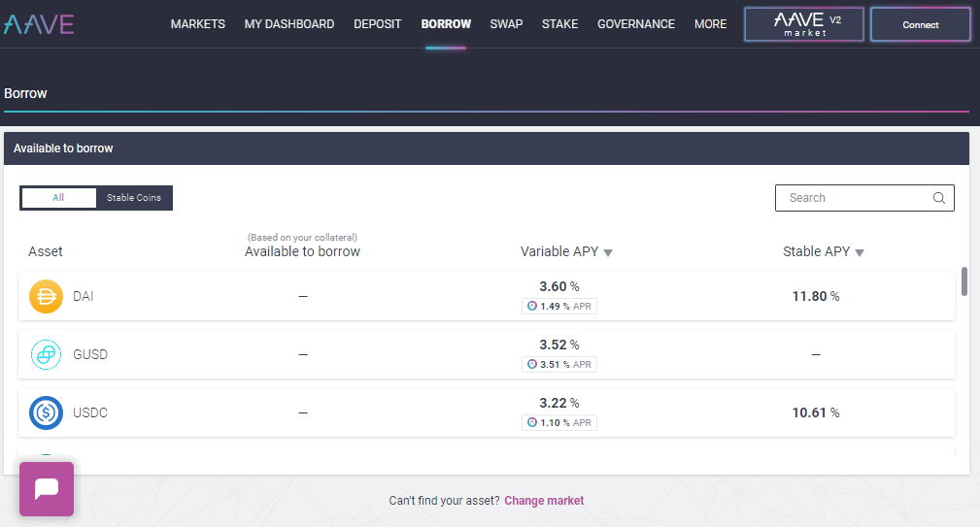Viewport: 980px width, 527px height.
Task: Click the GUSD coin icon
Action: (47, 354)
